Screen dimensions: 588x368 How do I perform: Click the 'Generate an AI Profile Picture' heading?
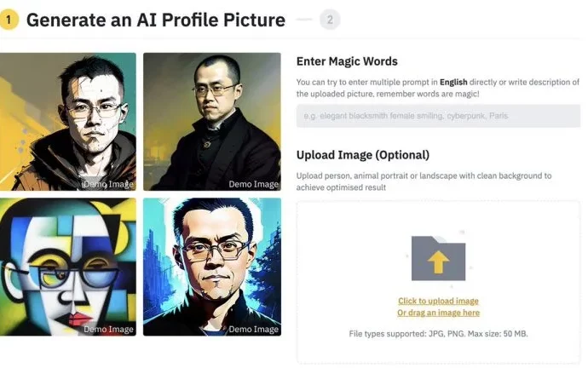coord(156,20)
